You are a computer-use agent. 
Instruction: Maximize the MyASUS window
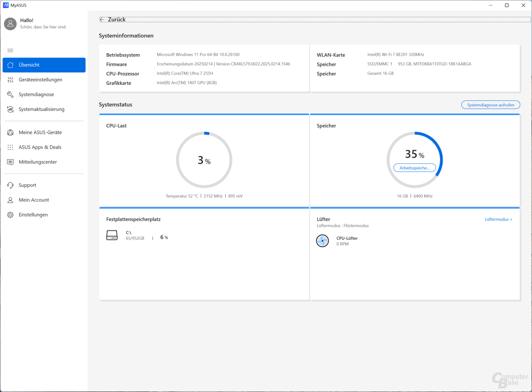(507, 5)
